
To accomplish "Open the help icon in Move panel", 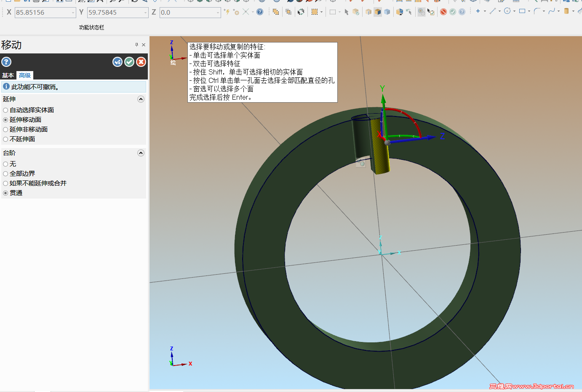I will point(6,62).
